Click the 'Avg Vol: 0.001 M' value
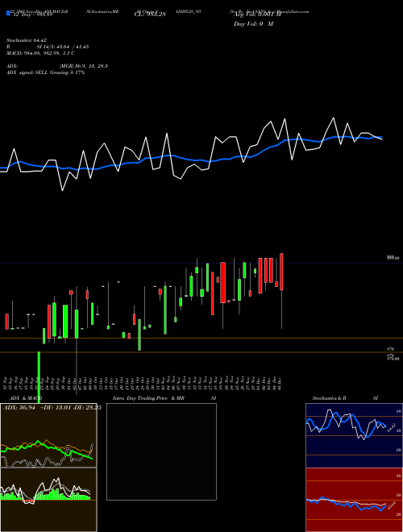403x532 pixels. point(257,15)
